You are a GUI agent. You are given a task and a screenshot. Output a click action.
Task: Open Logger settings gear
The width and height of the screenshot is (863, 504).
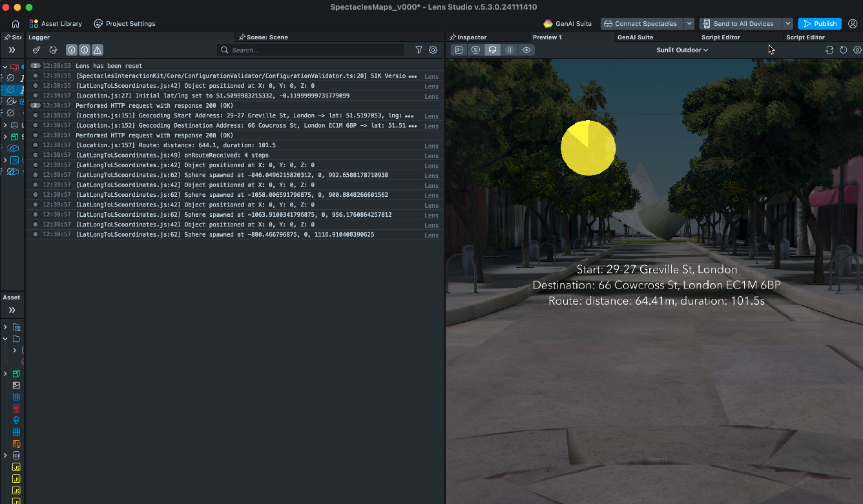[433, 50]
